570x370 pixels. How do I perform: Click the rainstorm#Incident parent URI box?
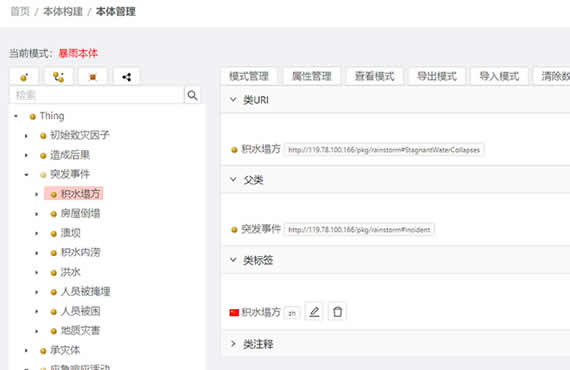[359, 229]
